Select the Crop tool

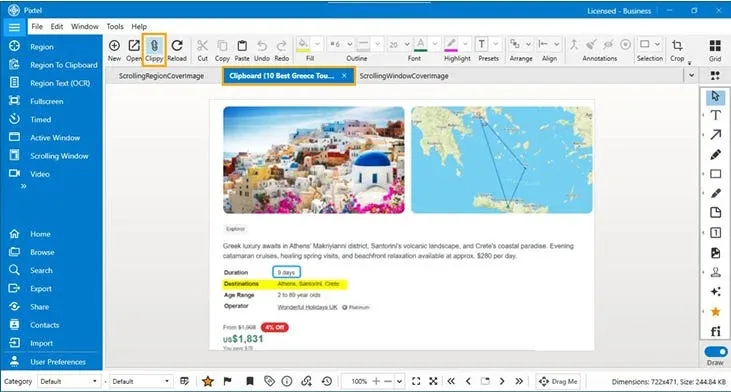pos(677,50)
